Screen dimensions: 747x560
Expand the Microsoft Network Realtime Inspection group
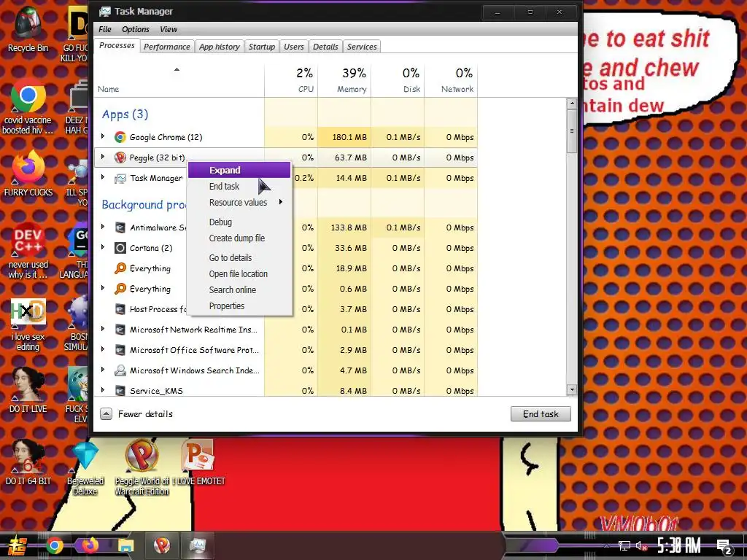coord(103,329)
